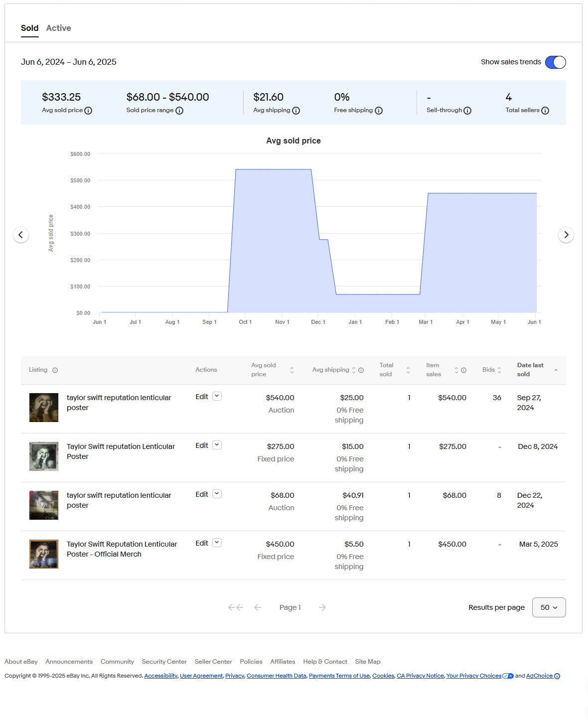
Task: Click Your Privacy Choices toggle icon
Action: [x=508, y=676]
